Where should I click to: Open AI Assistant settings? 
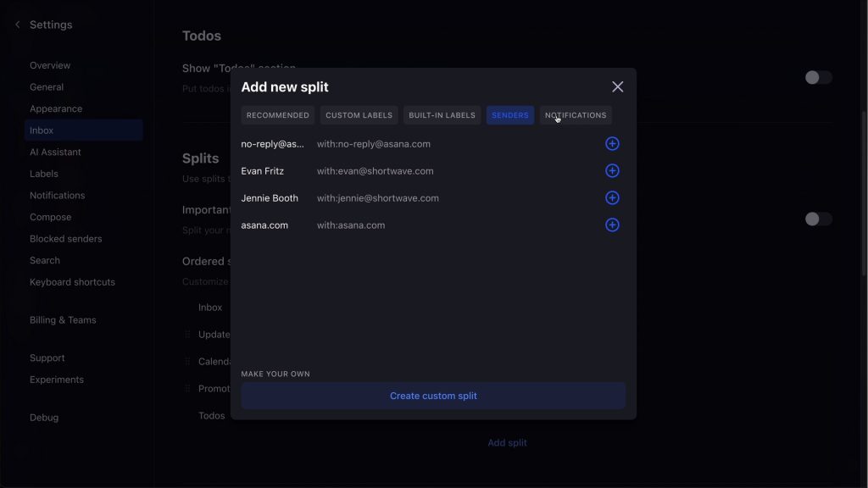click(x=55, y=152)
